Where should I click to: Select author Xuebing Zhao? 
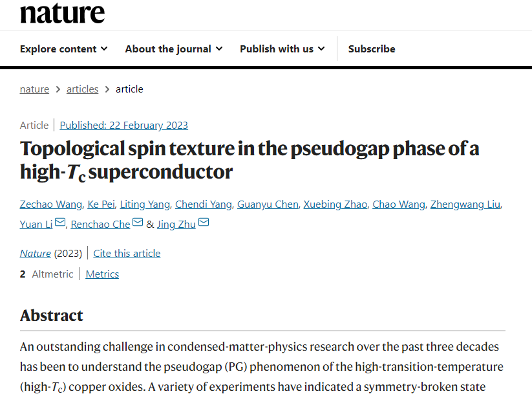click(335, 204)
